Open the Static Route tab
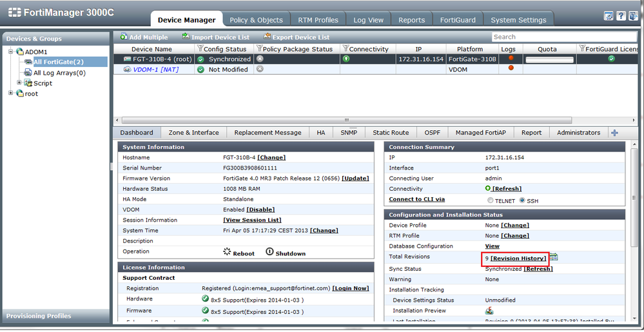 tap(391, 133)
